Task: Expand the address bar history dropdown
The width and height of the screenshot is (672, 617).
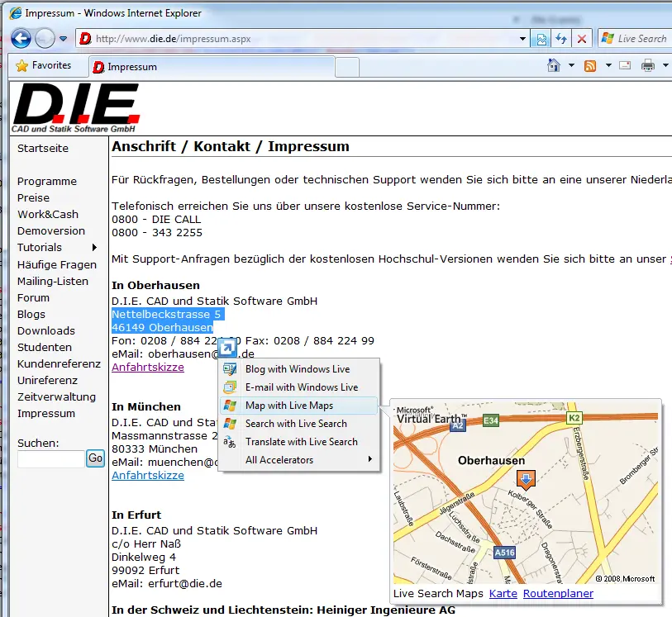Action: (522, 39)
